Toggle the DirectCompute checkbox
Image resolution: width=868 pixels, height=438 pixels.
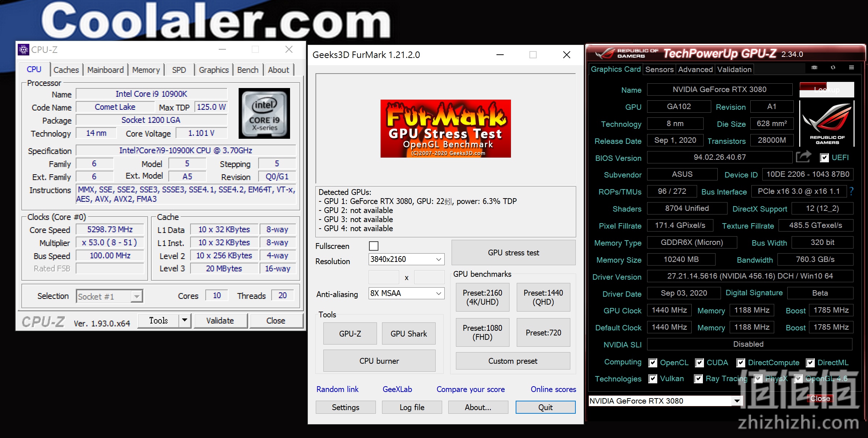[741, 363]
